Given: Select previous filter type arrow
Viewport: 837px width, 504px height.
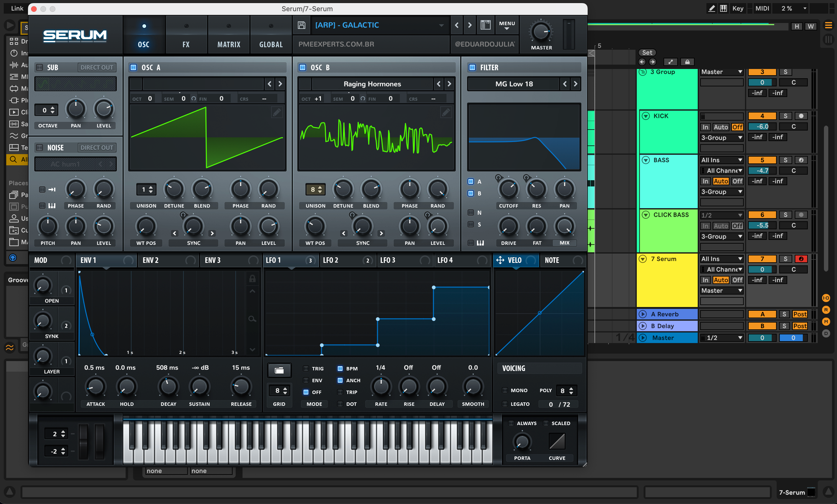Looking at the screenshot, I should click(x=565, y=84).
